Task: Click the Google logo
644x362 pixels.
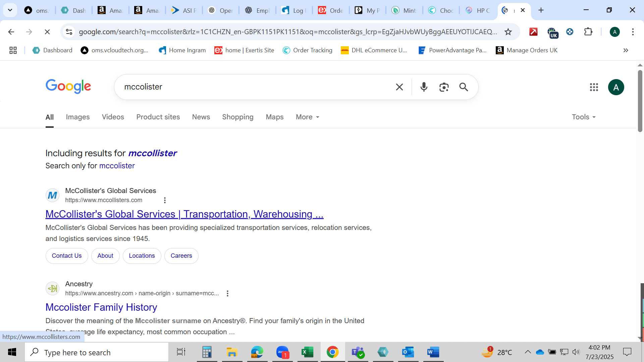Action: (68, 86)
